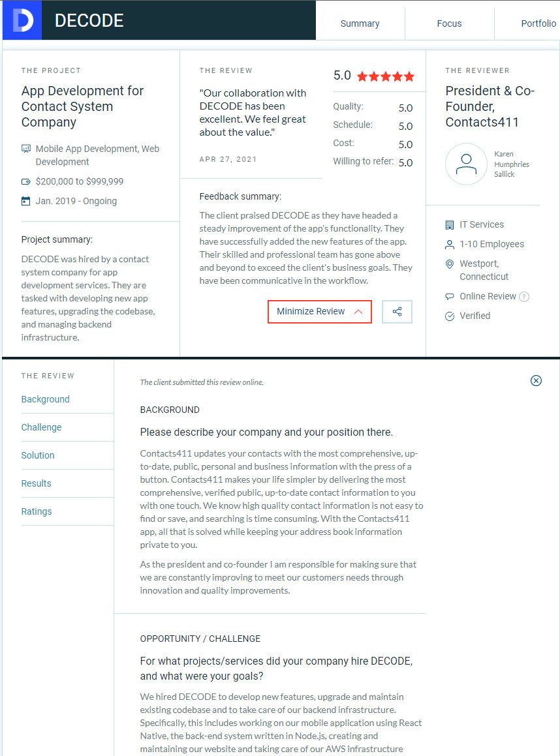Click the budget price tag icon
The height and width of the screenshot is (756, 560).
click(x=26, y=182)
